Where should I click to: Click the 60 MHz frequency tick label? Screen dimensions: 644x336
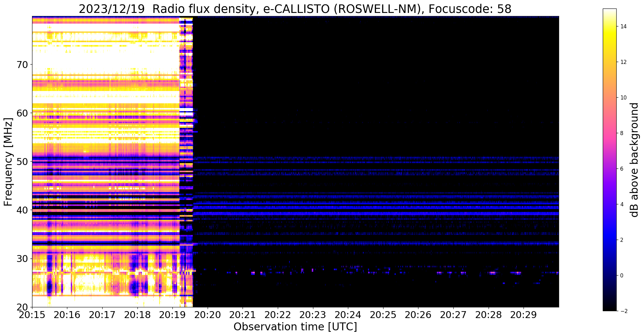point(22,113)
